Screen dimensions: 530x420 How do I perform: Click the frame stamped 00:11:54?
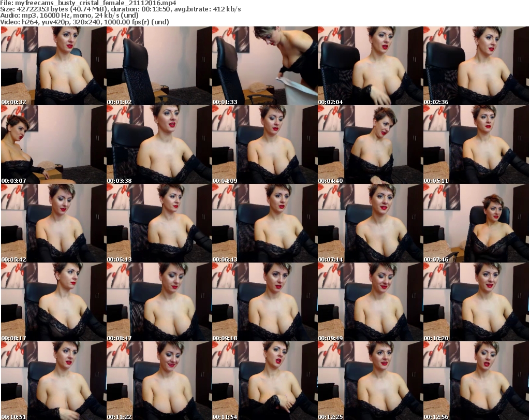pyautogui.click(x=264, y=381)
